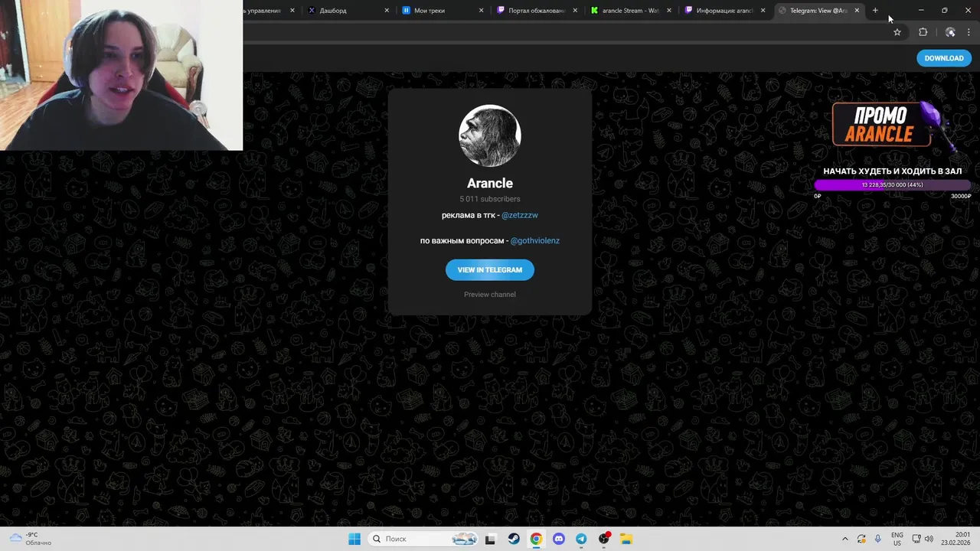Viewport: 980px width, 551px height.
Task: Switch to the Дашборд tab
Action: point(348,11)
